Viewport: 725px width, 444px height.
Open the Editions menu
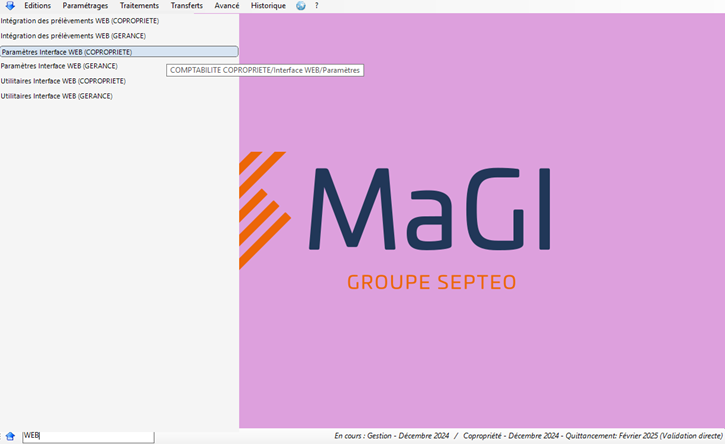coord(38,6)
